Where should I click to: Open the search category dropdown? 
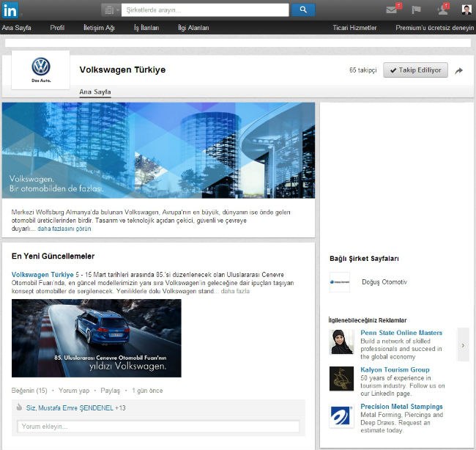[111, 10]
